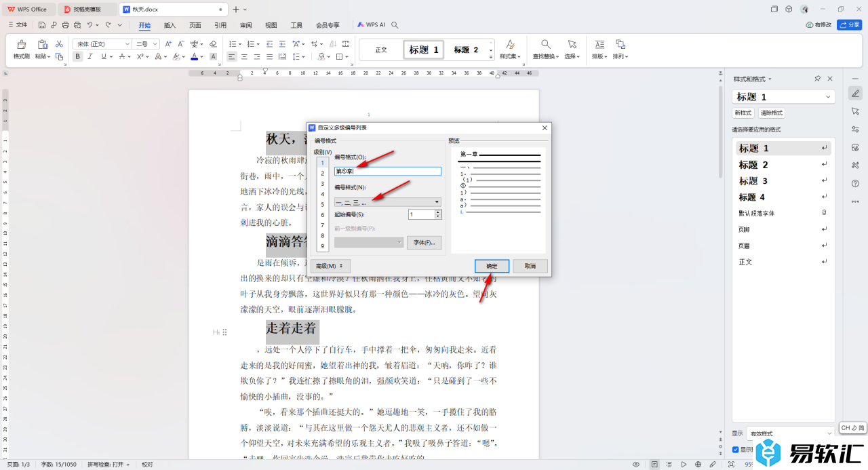Click the Cancel (取消) button in dialog
This screenshot has height=470, width=868.
tap(530, 266)
